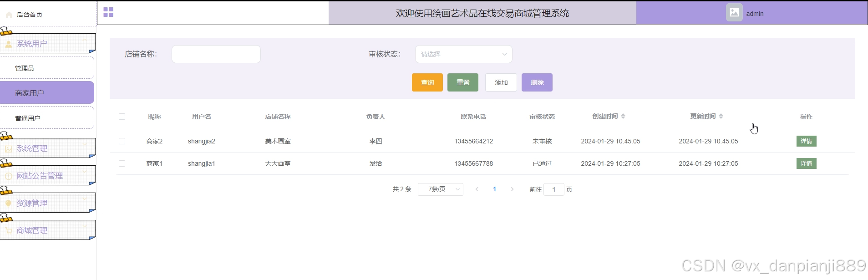Click the admin avatar image icon
The height and width of the screenshot is (280, 868).
[x=734, y=13]
